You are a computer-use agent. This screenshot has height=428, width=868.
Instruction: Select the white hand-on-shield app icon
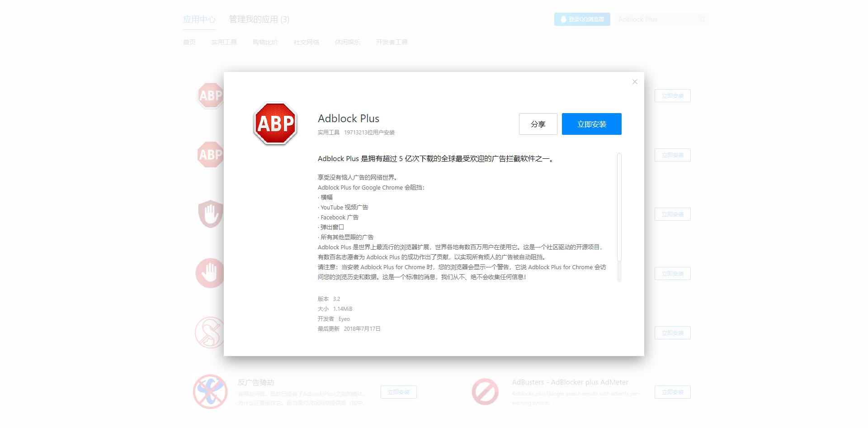[210, 214]
